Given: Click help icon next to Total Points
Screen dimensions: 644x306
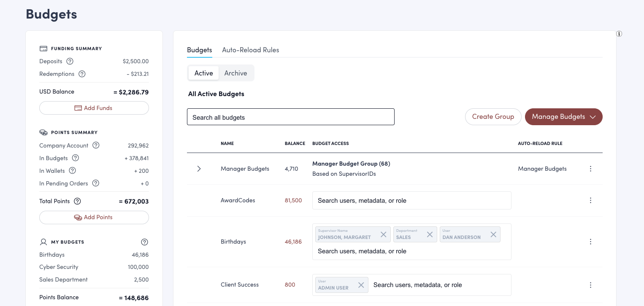Looking at the screenshot, I should point(77,201).
